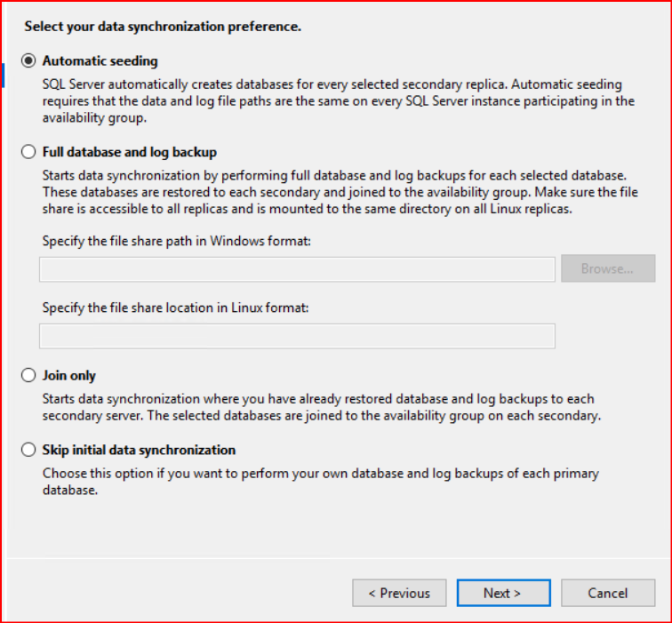Viewport: 672px width, 623px height.
Task: Click the Skip initial data synchronization description
Action: 320,482
